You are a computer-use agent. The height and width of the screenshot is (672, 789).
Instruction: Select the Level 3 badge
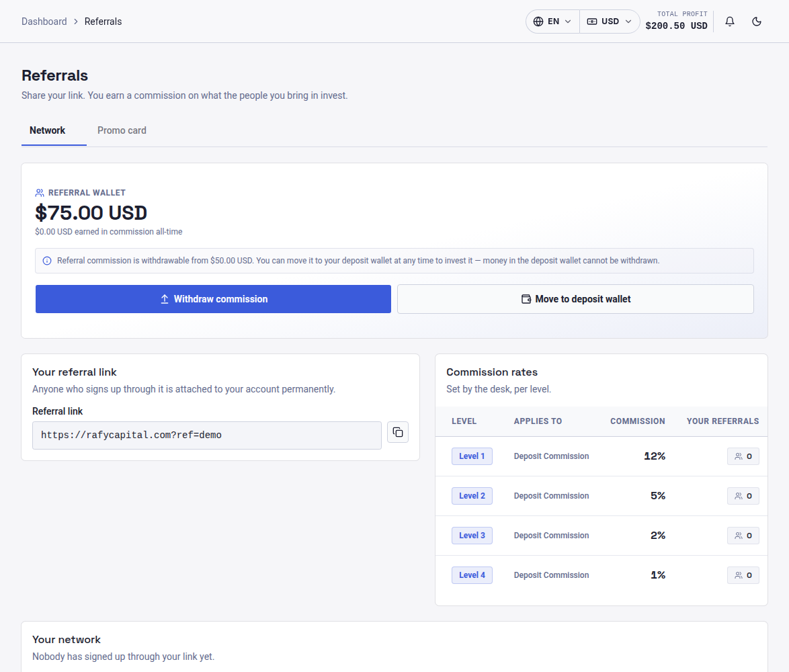tap(472, 535)
